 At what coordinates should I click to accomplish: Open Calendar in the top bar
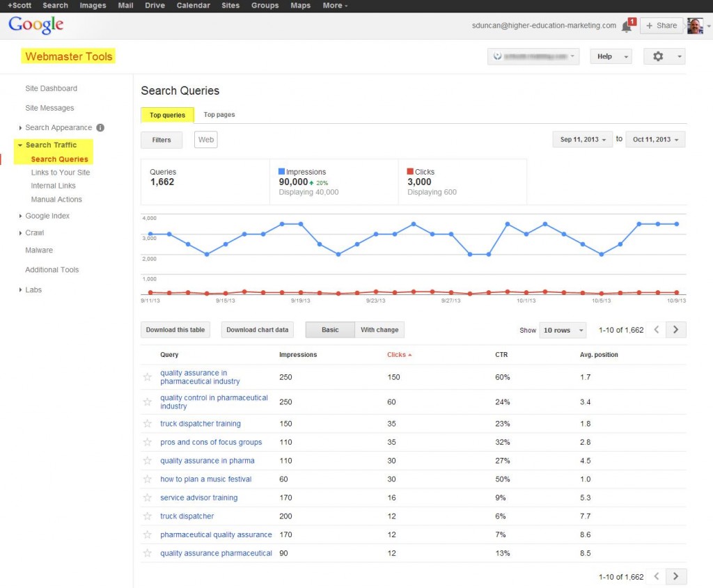coord(194,6)
